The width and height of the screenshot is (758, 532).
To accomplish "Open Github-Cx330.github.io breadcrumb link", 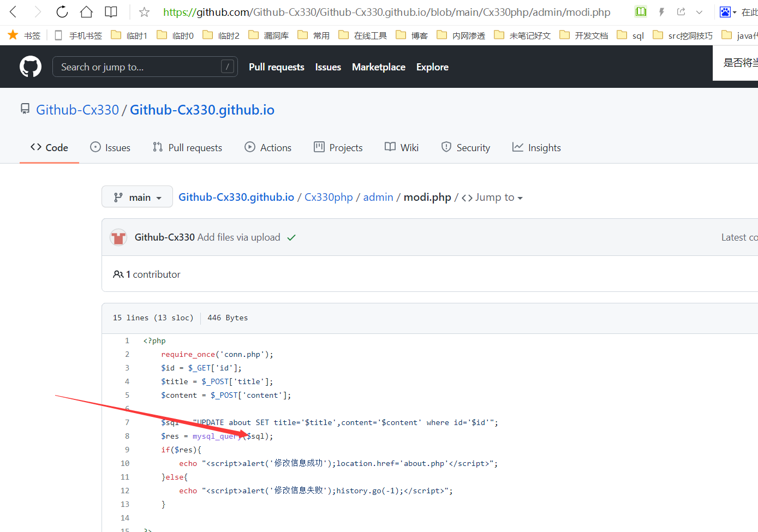I will 236,197.
